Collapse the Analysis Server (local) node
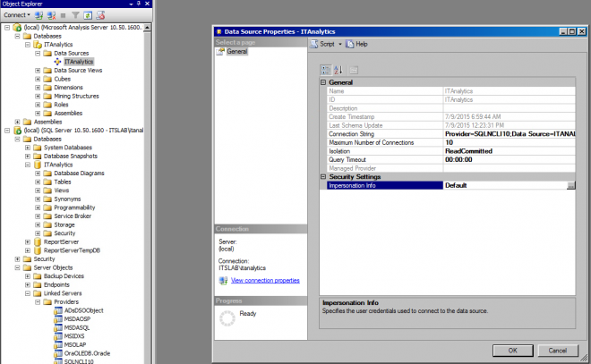 pyautogui.click(x=7, y=28)
